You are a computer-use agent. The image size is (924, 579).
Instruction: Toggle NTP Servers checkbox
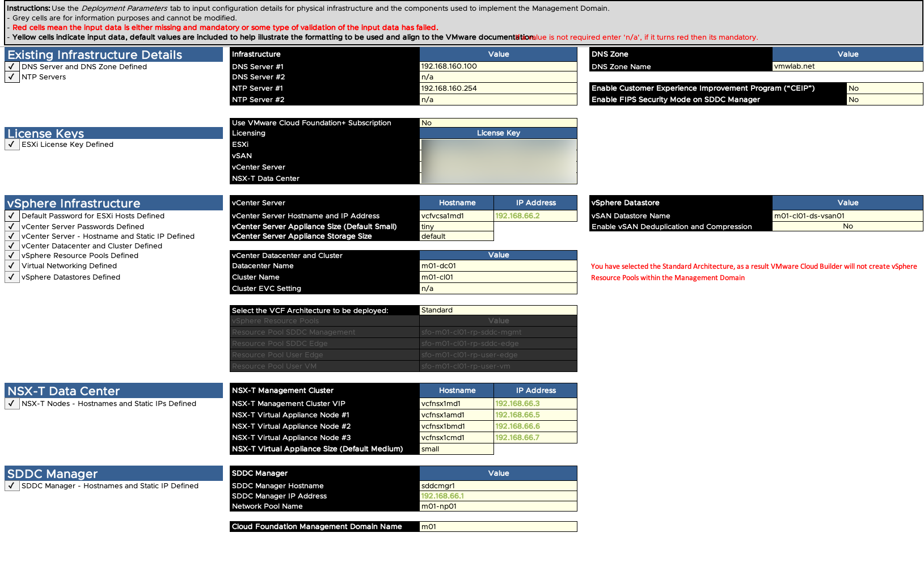click(12, 77)
